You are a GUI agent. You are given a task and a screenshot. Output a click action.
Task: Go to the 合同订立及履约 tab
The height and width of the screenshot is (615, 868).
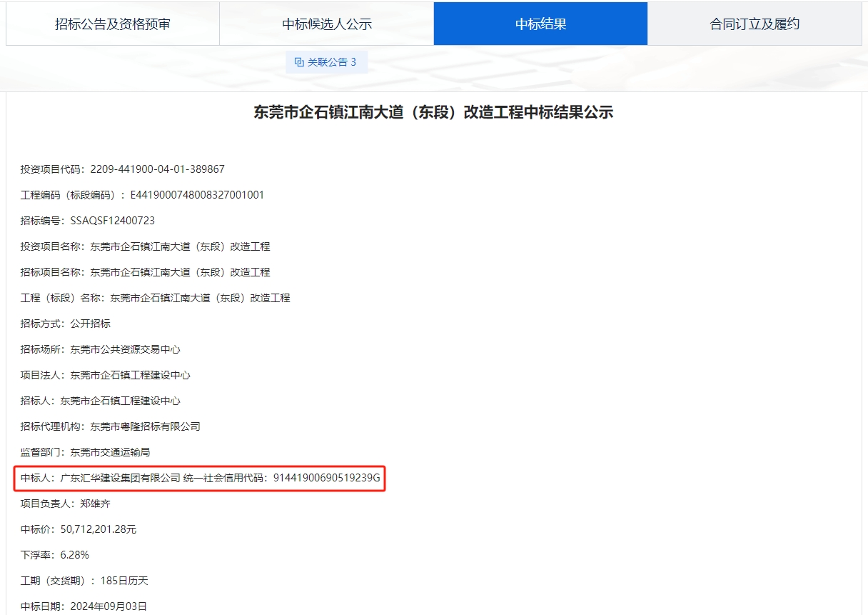[755, 24]
